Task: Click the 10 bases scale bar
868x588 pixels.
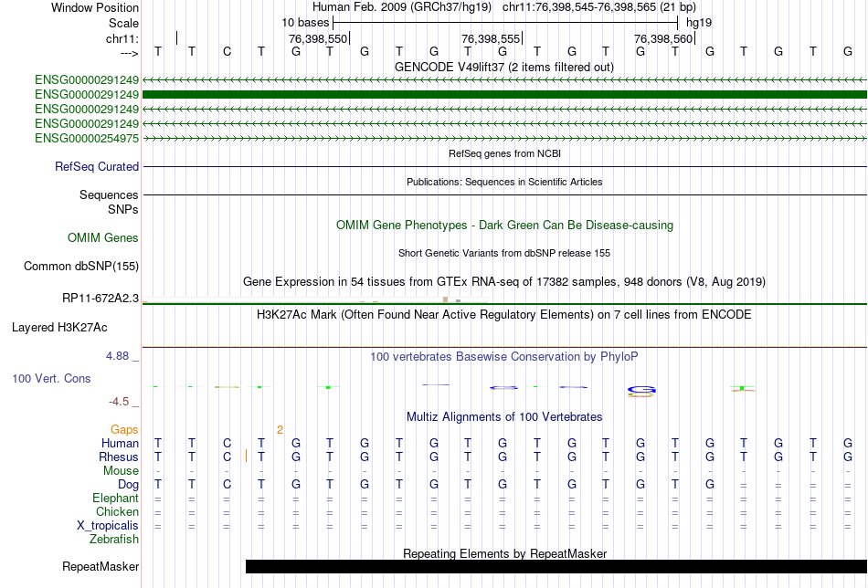Action: [505, 23]
